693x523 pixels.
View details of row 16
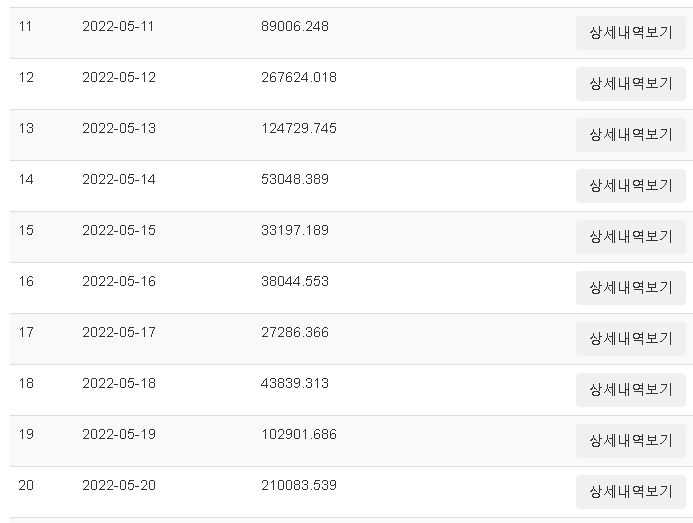631,288
